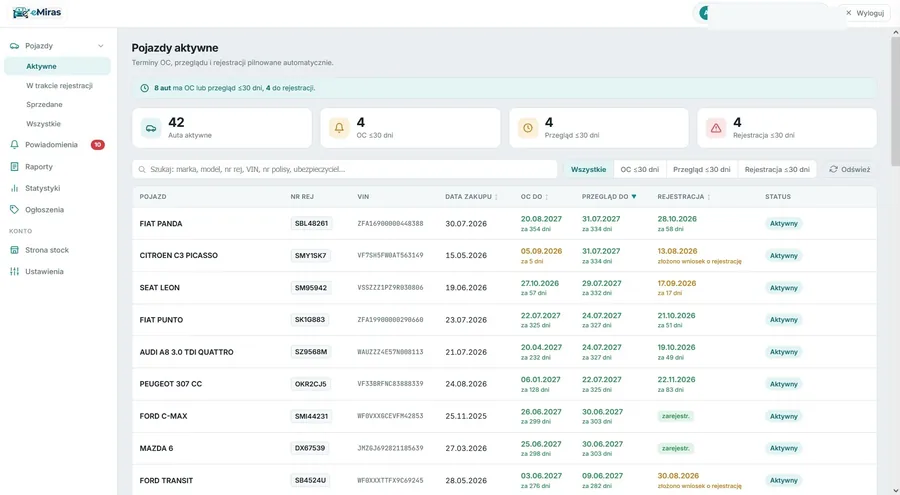This screenshot has width=900, height=495.
Task: Click the Pojazd column header
Action: [153, 197]
